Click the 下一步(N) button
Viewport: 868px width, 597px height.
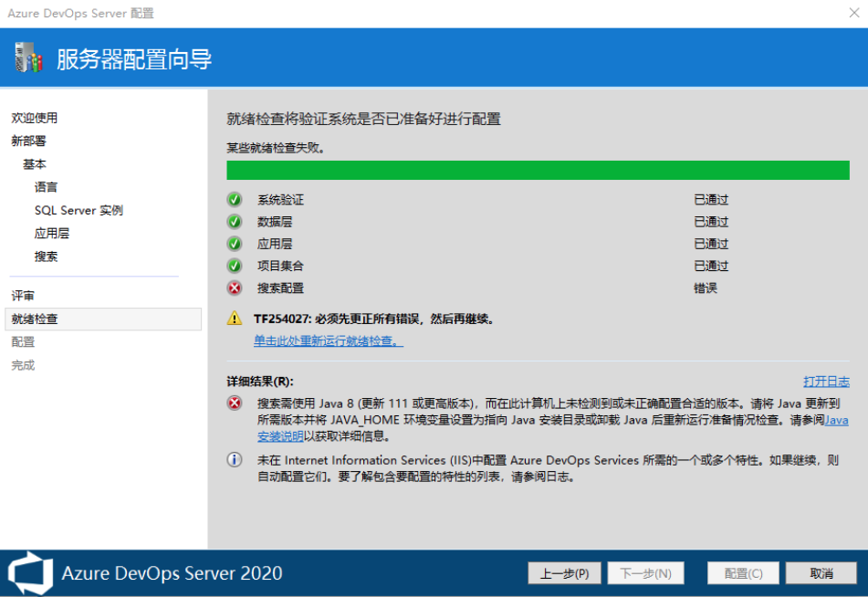pyautogui.click(x=645, y=573)
